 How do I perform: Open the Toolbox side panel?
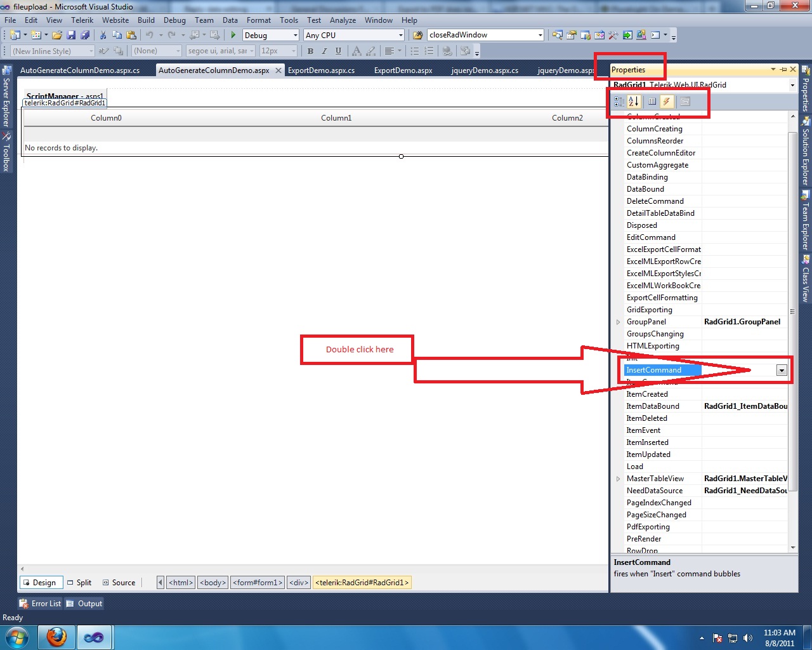(6, 152)
